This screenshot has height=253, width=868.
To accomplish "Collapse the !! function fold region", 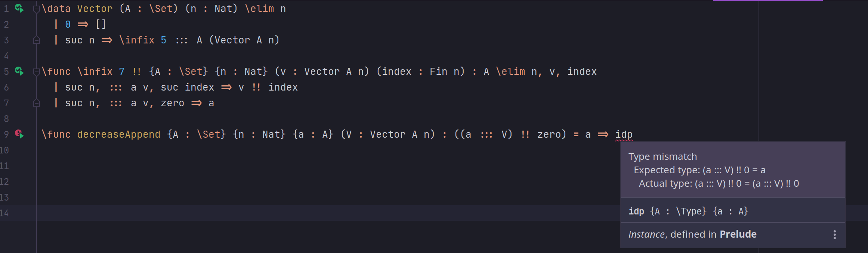I will 36,71.
